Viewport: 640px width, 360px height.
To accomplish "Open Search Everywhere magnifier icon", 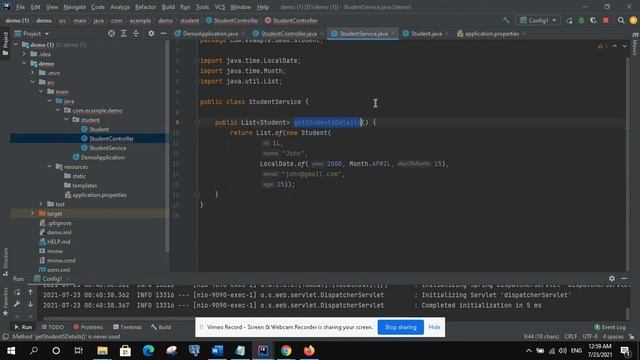I will coord(621,20).
